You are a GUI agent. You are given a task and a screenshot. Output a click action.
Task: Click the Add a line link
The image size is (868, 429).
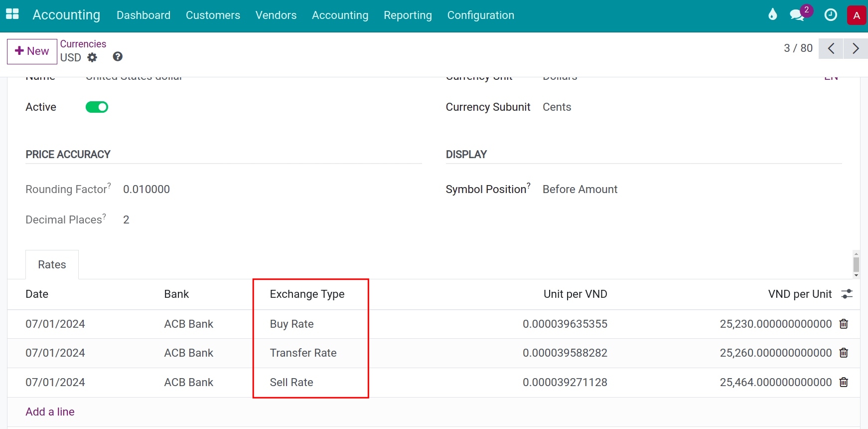point(50,412)
